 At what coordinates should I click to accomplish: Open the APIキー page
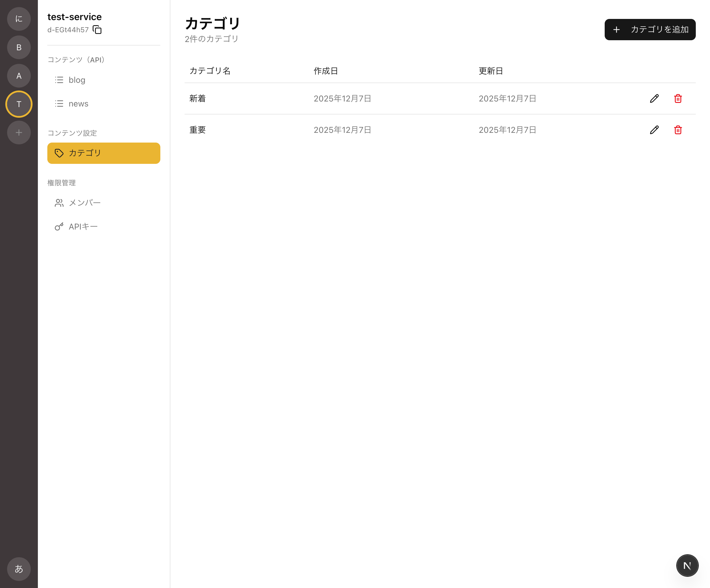tap(104, 226)
